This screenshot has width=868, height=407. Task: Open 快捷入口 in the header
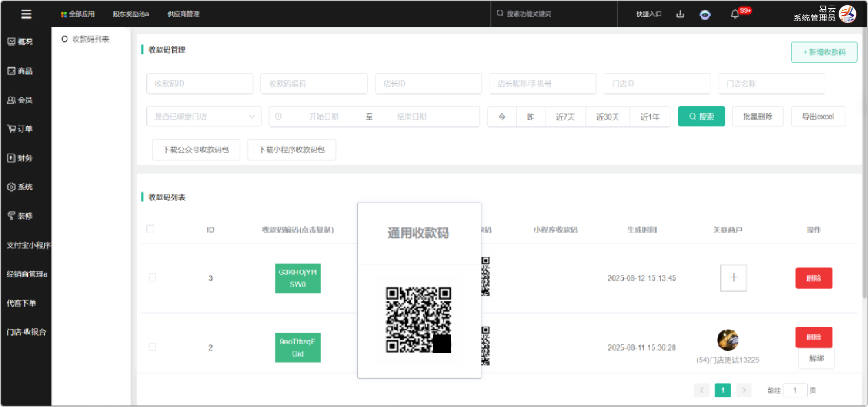pos(649,14)
